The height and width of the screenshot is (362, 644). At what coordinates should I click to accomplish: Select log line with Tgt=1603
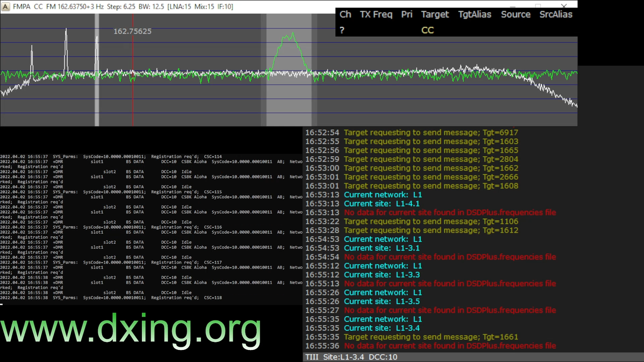(x=412, y=142)
